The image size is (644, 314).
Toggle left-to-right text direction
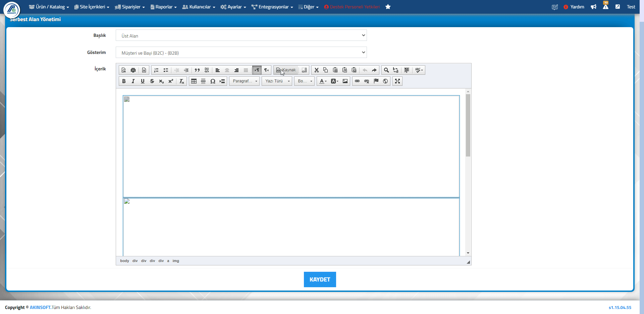257,70
